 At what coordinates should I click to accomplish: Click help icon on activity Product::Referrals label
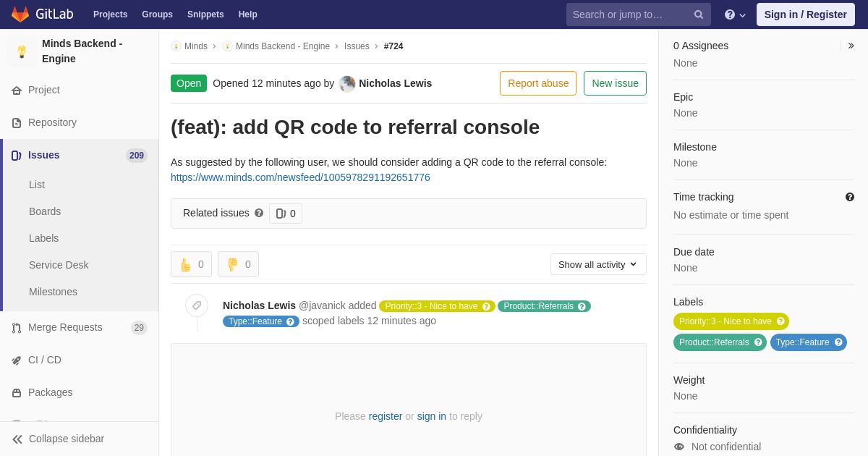pos(582,306)
